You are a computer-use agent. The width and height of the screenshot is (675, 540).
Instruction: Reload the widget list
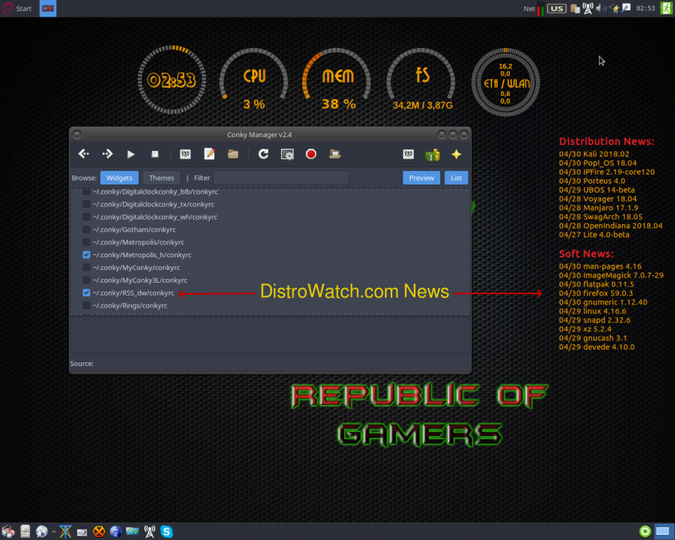[x=263, y=154]
